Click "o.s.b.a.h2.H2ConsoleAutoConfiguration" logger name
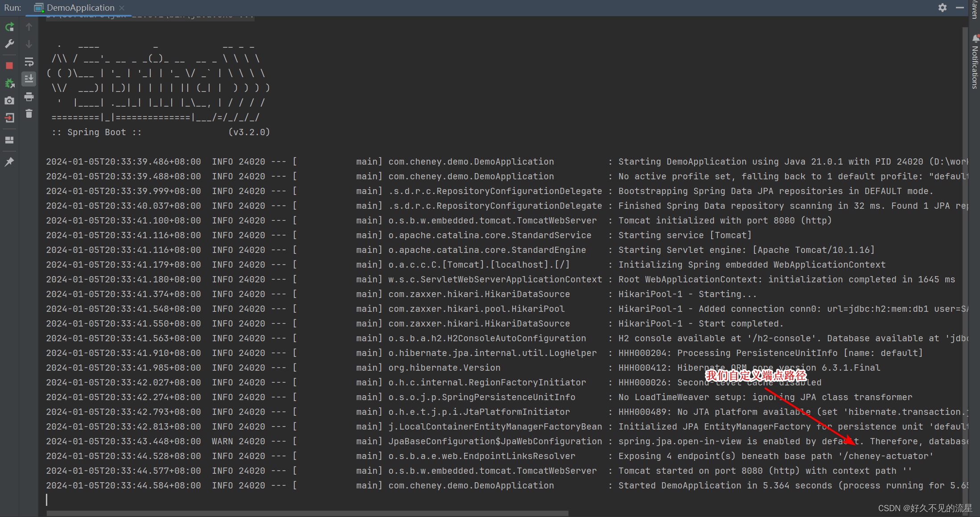Image resolution: width=980 pixels, height=517 pixels. tap(487, 338)
